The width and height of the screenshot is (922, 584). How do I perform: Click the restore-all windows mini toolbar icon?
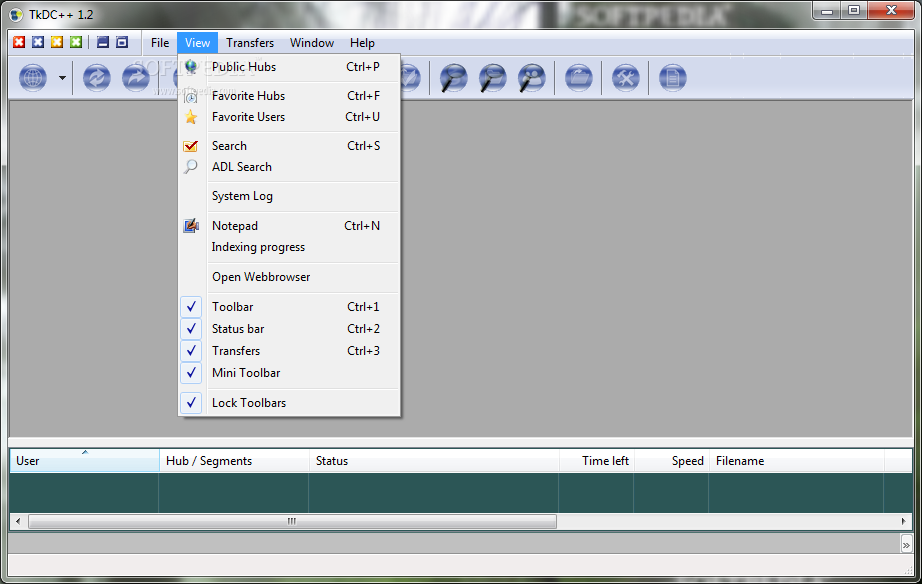click(122, 42)
